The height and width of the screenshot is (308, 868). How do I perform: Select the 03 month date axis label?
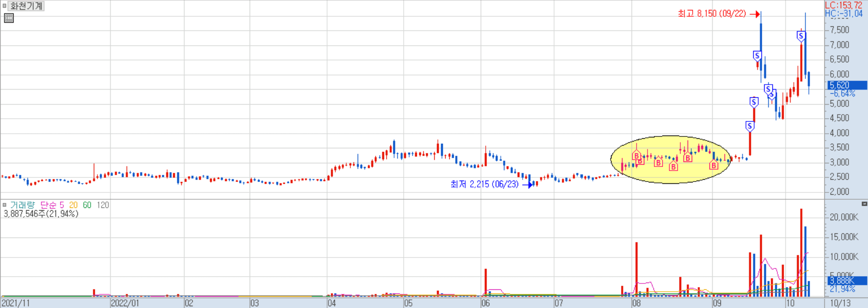tap(254, 303)
